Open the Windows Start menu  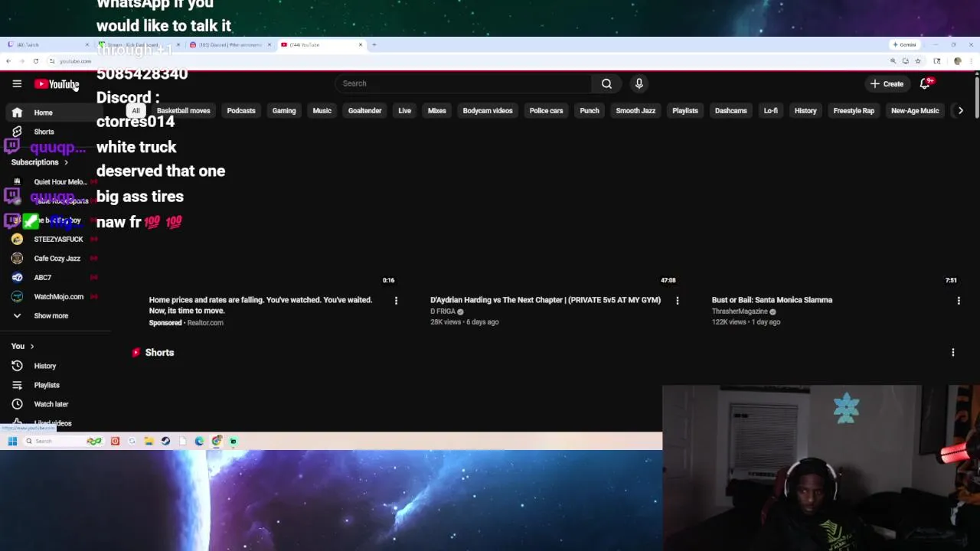click(x=12, y=442)
